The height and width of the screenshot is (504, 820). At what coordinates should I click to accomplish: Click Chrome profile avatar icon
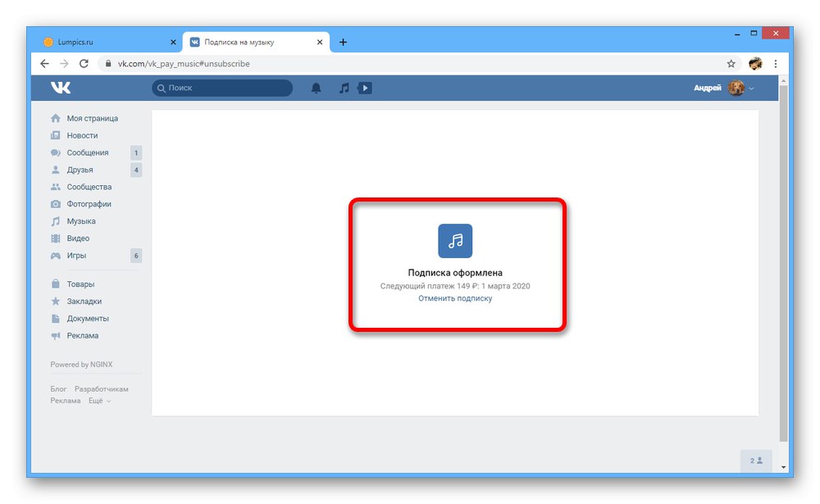[755, 64]
